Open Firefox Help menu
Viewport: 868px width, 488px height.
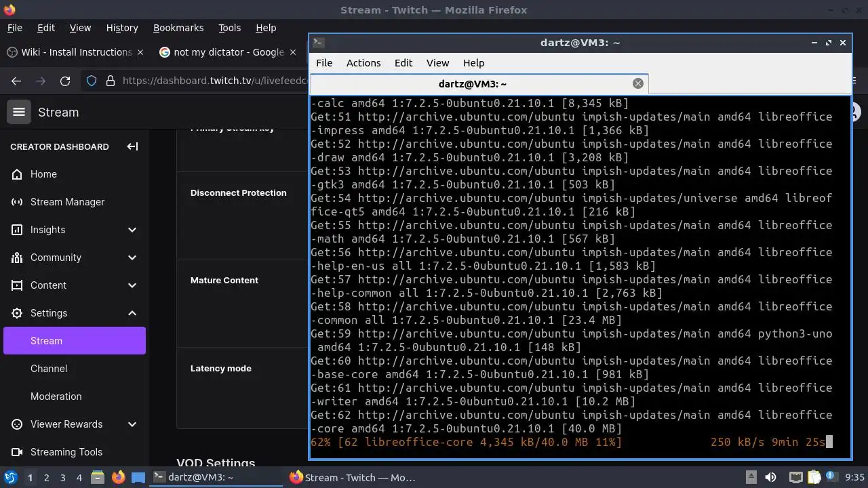click(x=266, y=28)
